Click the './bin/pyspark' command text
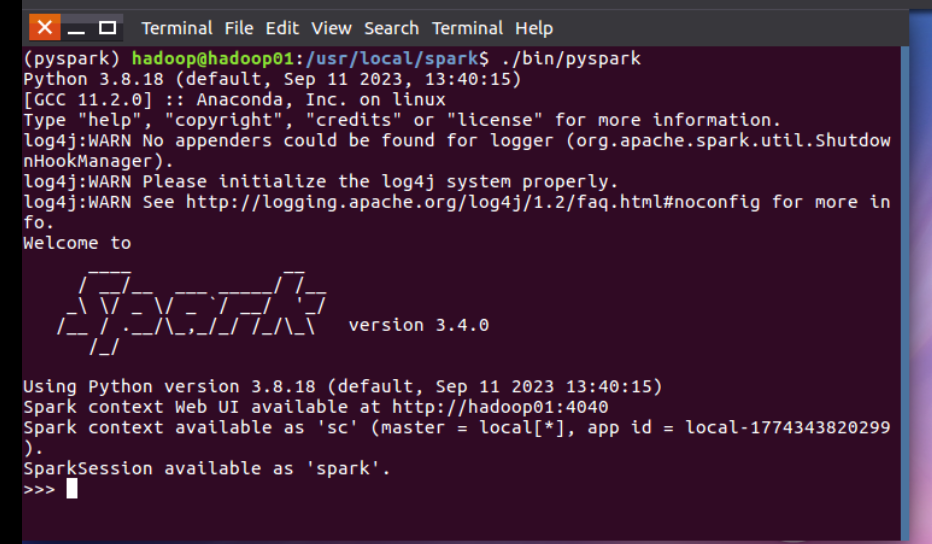The image size is (932, 544). point(571,58)
